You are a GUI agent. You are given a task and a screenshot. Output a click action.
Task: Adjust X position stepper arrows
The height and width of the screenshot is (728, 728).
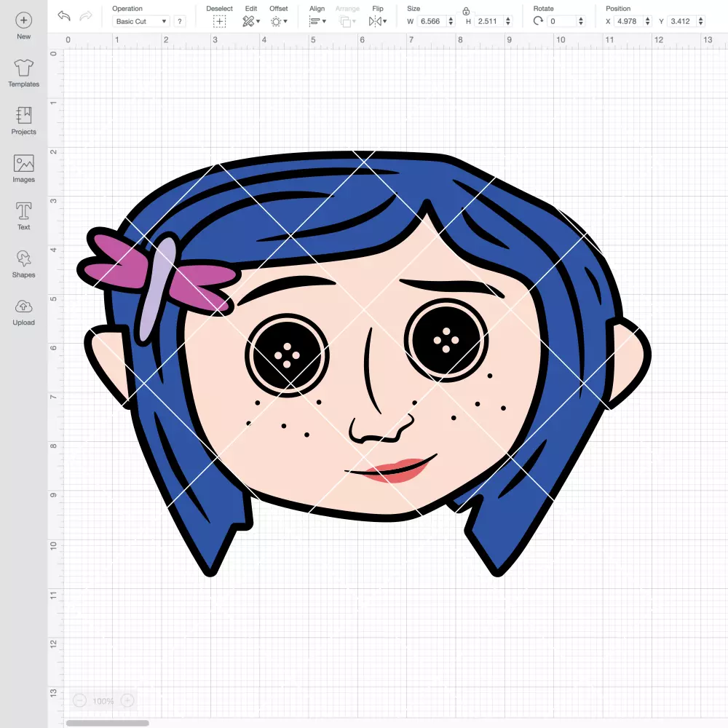point(648,21)
